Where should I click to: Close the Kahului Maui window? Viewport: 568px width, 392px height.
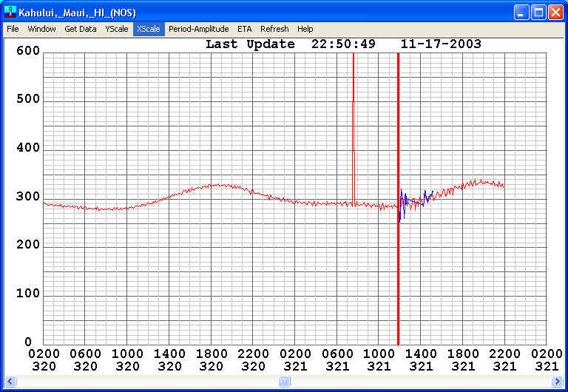click(555, 13)
